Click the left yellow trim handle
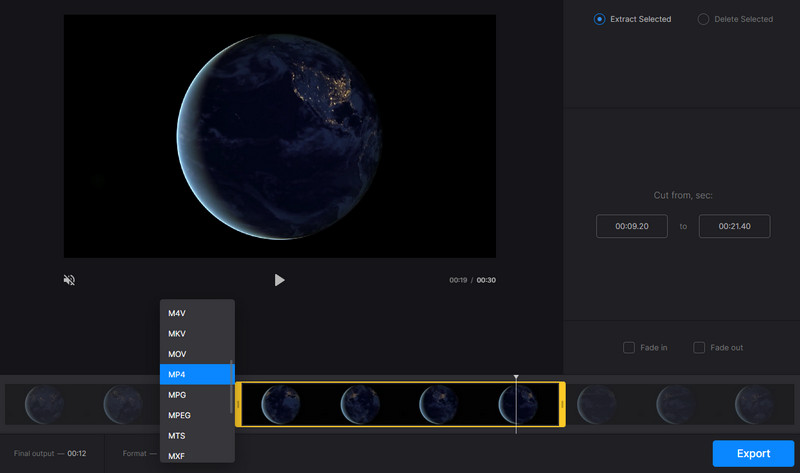Screen dimensions: 800x473 238,404
